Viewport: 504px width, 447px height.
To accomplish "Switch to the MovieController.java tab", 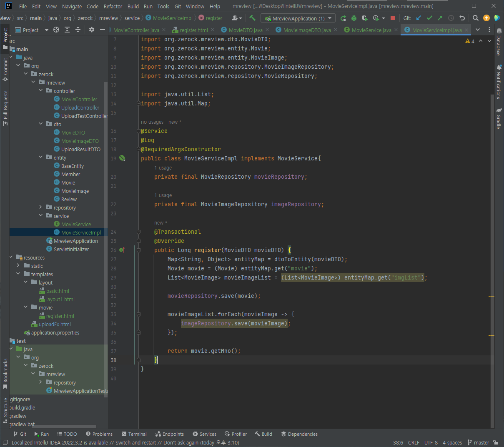I will pos(136,30).
